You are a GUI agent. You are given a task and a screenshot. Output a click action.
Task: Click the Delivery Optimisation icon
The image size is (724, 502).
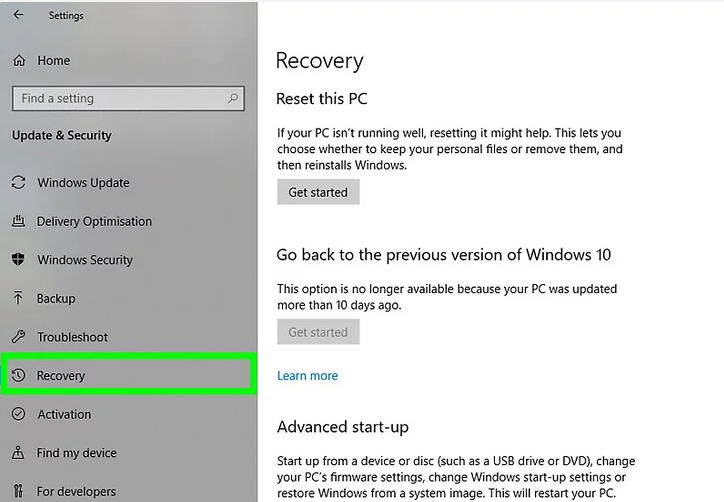click(18, 222)
